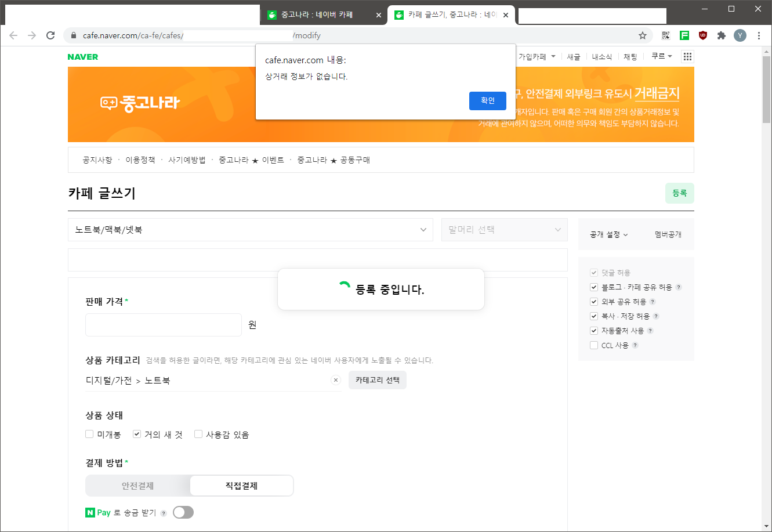The width and height of the screenshot is (772, 532).
Task: Open the 쿠르 user dropdown
Action: [662, 56]
